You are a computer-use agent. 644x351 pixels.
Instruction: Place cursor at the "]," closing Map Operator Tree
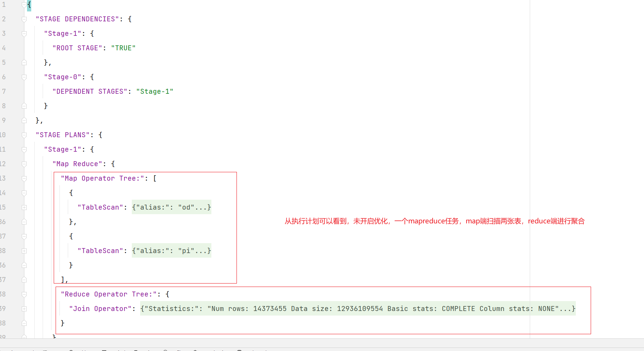64,280
